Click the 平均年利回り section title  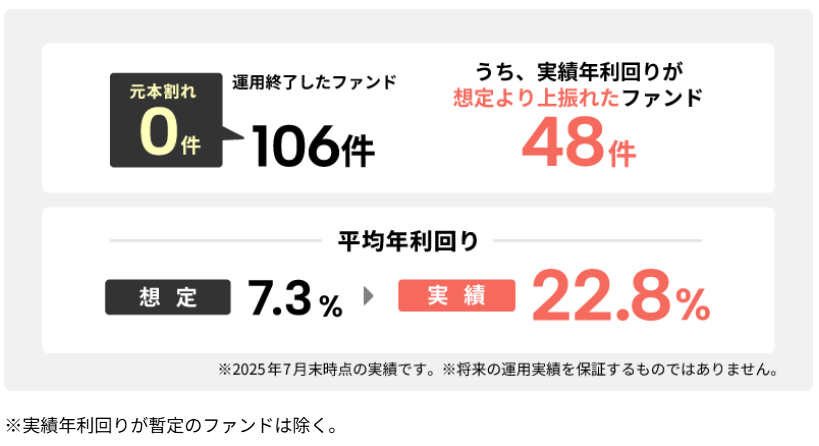(x=408, y=241)
